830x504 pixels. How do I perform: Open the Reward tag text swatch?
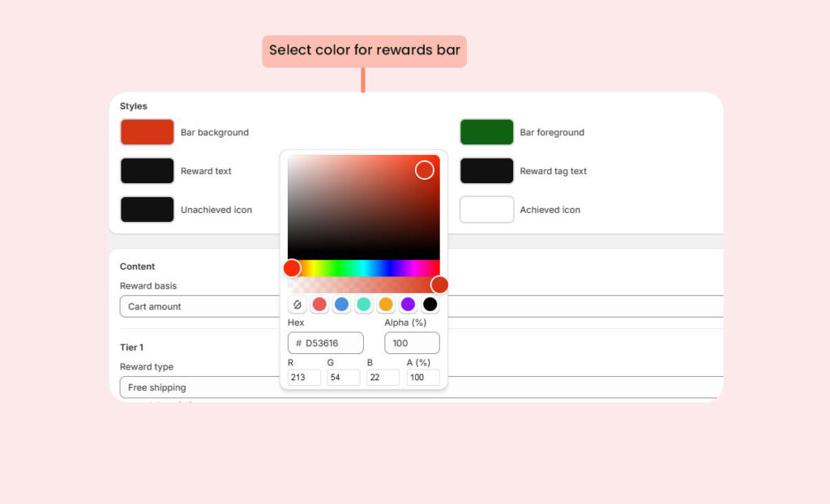point(486,171)
